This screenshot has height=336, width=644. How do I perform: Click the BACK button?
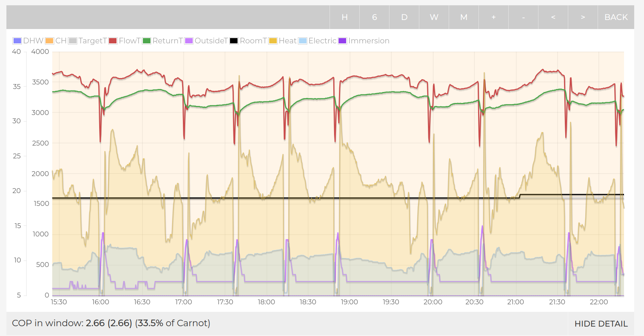coord(616,17)
